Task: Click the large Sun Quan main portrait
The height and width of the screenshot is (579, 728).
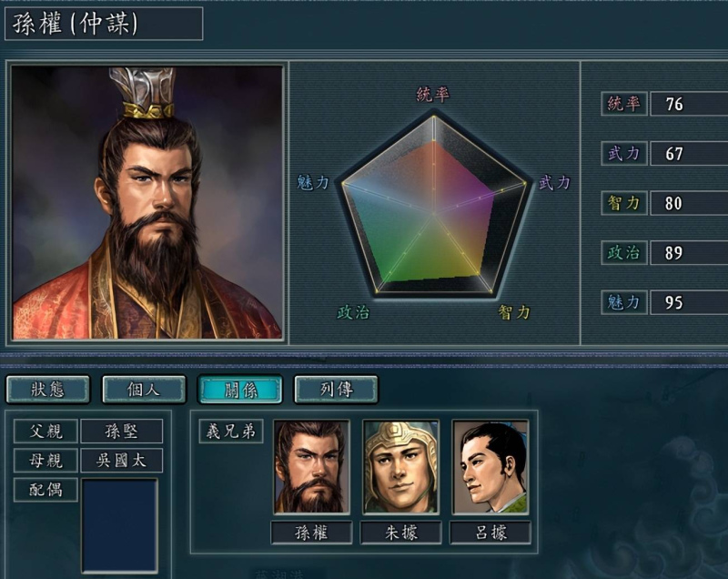Action: (x=147, y=202)
